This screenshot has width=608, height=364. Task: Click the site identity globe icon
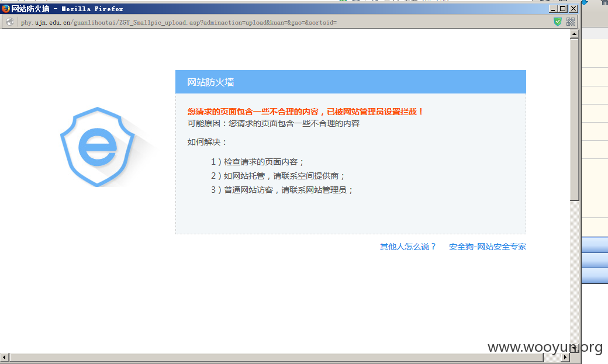pyautogui.click(x=10, y=22)
